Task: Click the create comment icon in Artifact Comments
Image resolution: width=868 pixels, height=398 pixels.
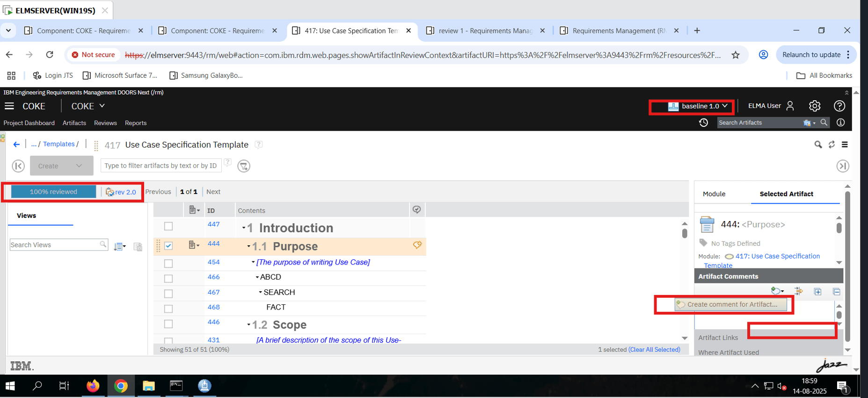Action: (777, 291)
